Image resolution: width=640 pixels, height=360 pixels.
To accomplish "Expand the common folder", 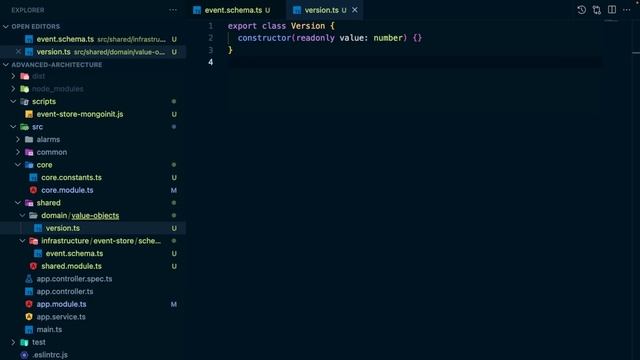I will tap(18, 152).
